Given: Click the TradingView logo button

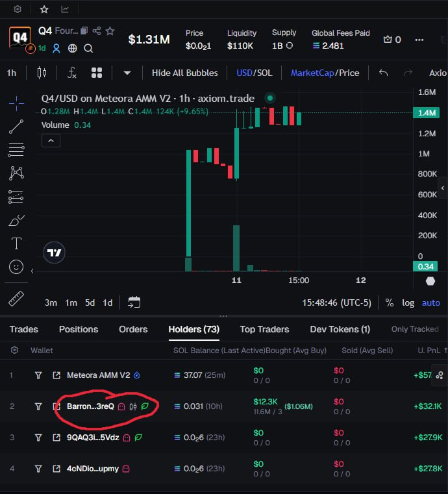Looking at the screenshot, I should tap(54, 253).
